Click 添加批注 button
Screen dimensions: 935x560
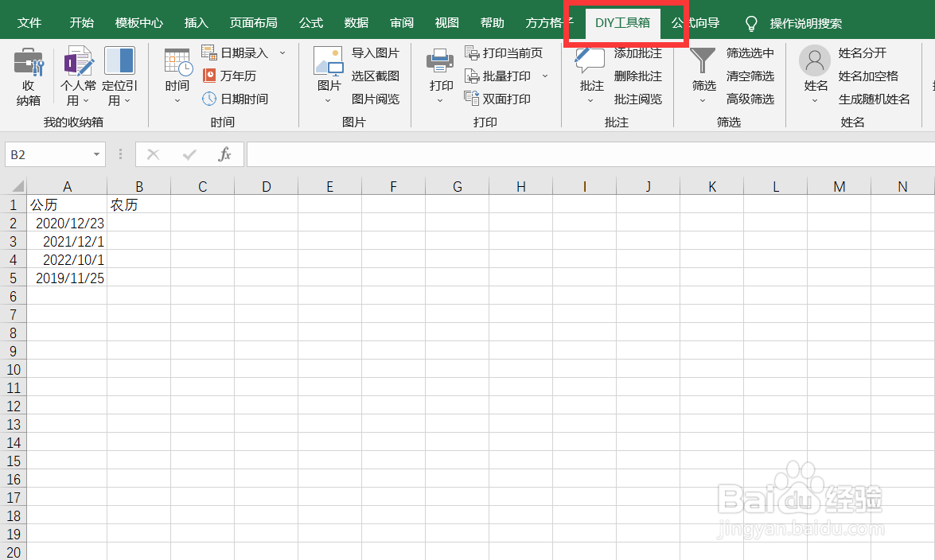pyautogui.click(x=638, y=53)
